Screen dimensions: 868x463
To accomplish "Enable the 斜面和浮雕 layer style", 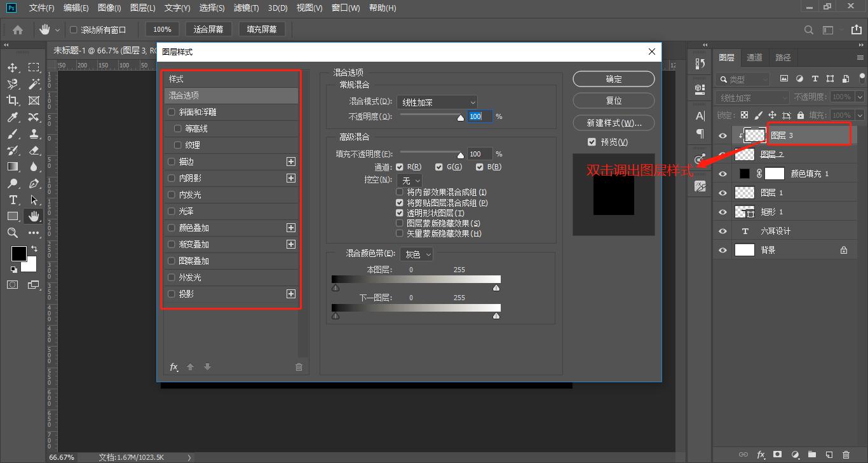I will coord(171,111).
